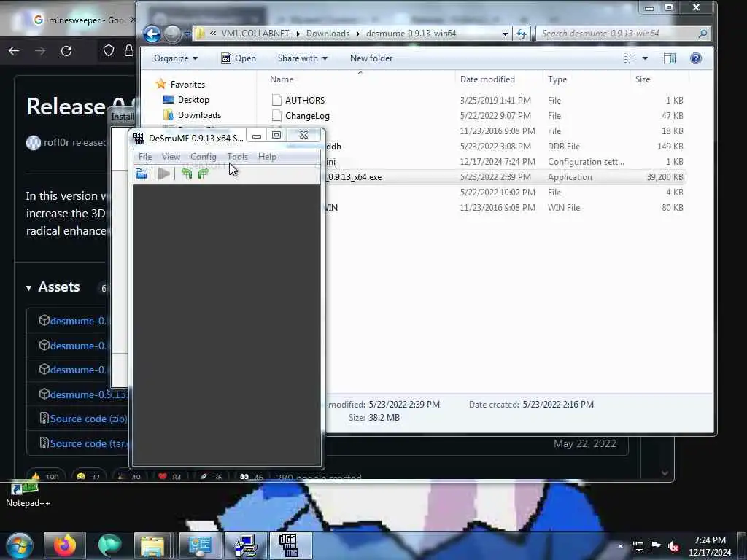Screen dimensions: 747x560
Task: Open File Explorer taskbar icon
Action: click(x=152, y=545)
